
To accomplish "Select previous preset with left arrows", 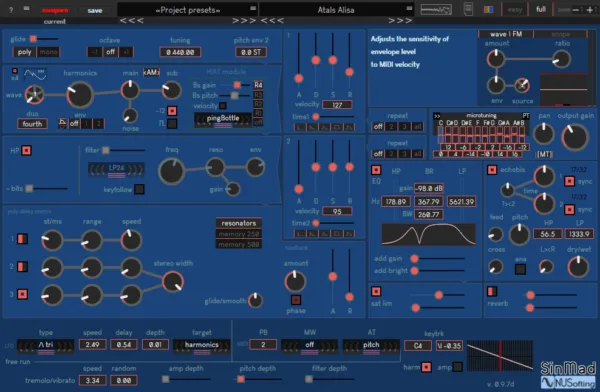I will (272, 21).
